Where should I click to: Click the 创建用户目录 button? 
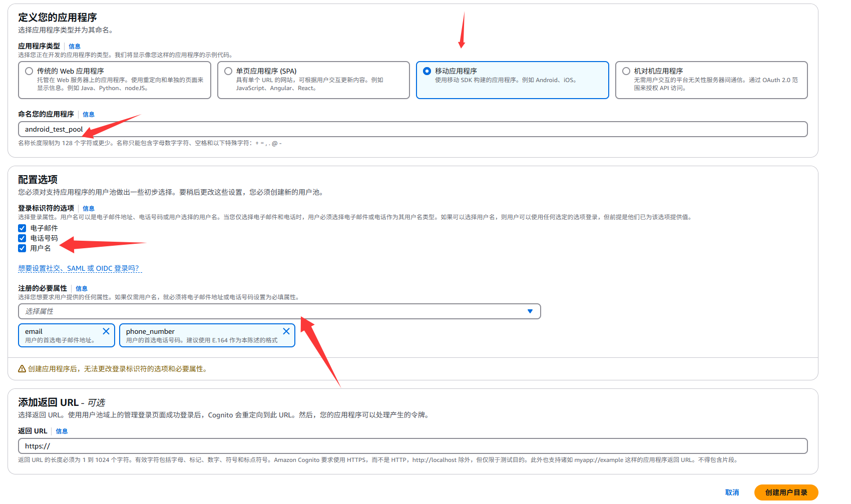[x=786, y=492]
